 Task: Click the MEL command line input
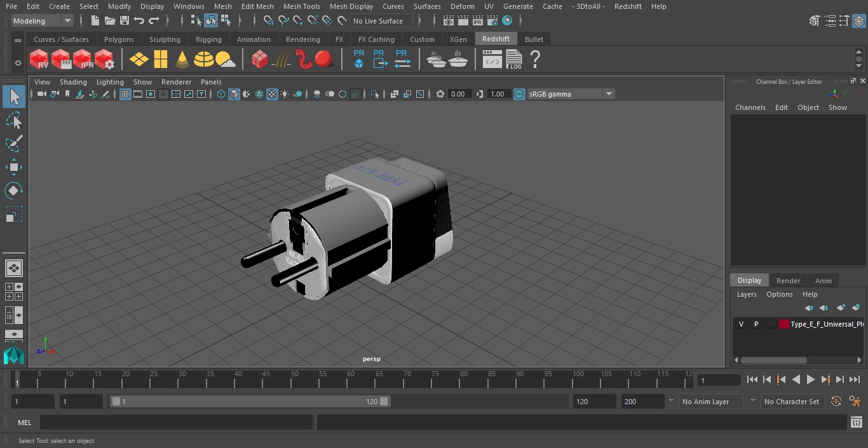(176, 423)
